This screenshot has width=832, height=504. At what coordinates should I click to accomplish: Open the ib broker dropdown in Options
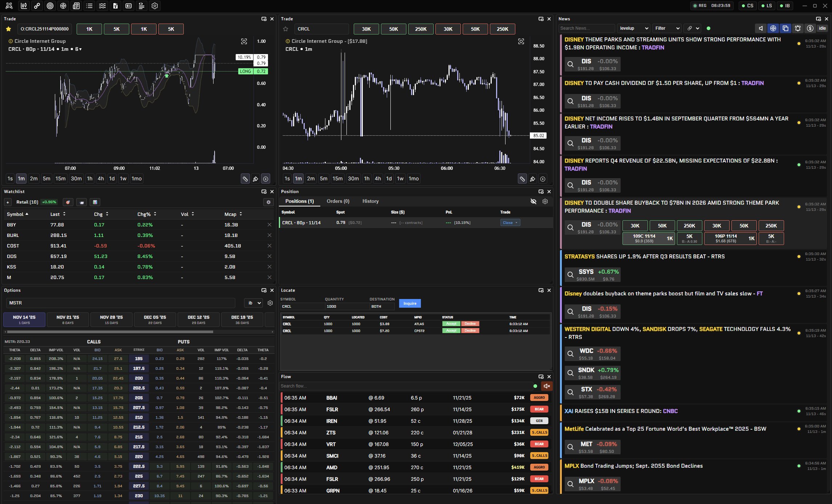click(254, 303)
